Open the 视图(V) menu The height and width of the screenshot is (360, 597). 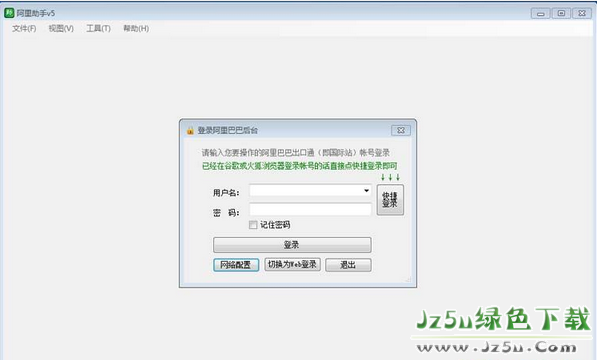point(61,29)
